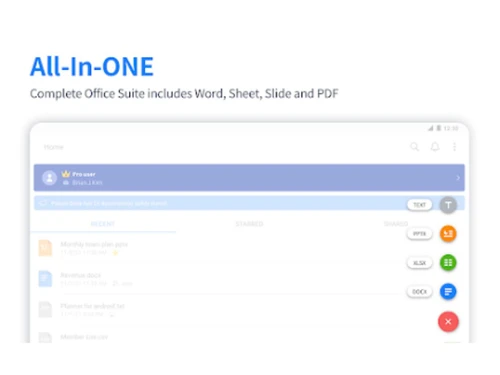Open the Monthly team plan pptx file
The height and width of the screenshot is (375, 500).
(x=213, y=248)
